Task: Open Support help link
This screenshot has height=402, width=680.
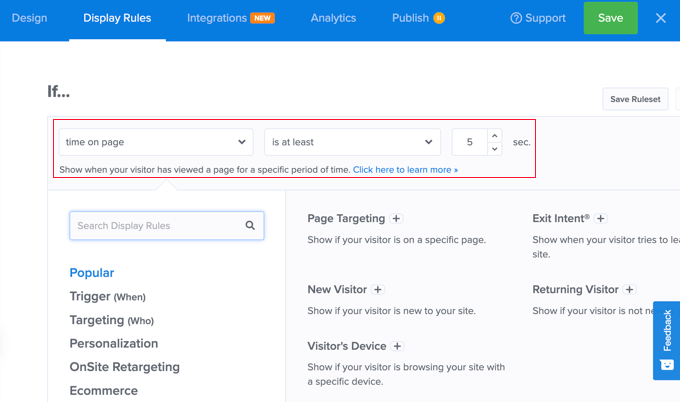Action: tap(538, 18)
